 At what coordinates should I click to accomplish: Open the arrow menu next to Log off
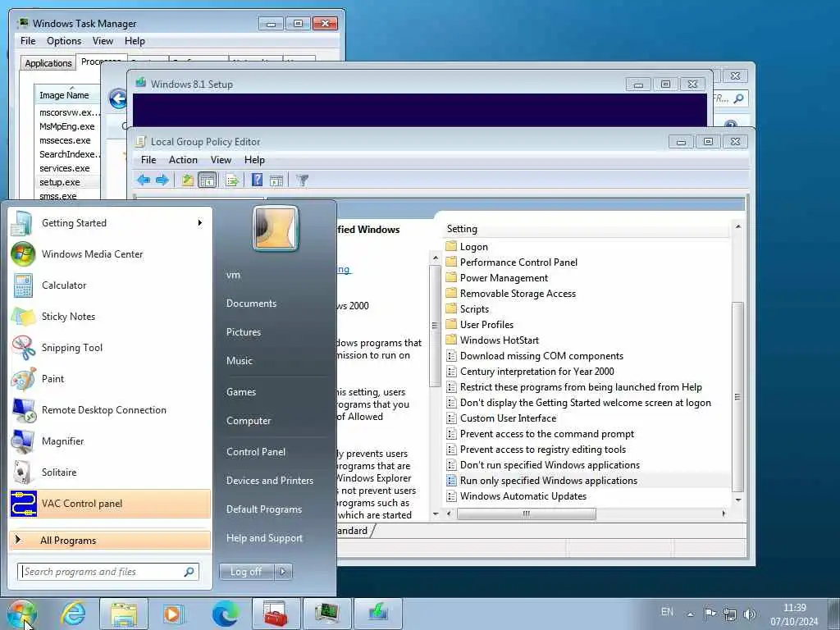click(x=283, y=572)
